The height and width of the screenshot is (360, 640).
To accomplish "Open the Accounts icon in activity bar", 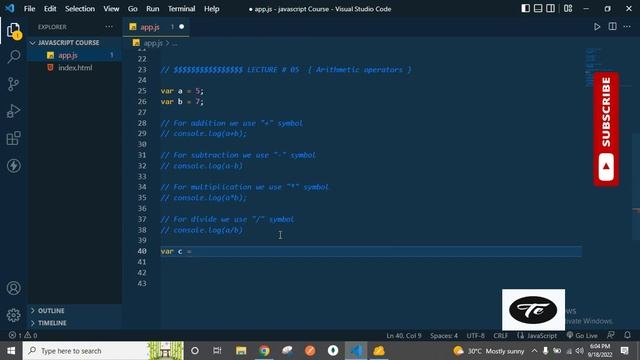I will pyautogui.click(x=13, y=288).
